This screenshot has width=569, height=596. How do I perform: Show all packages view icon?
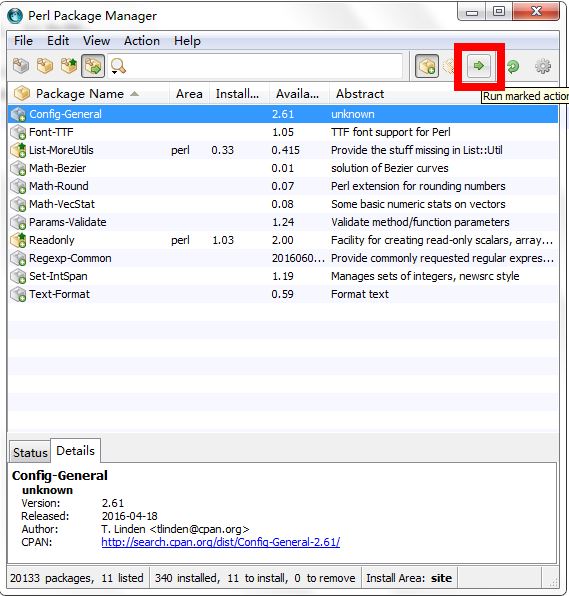point(21,66)
